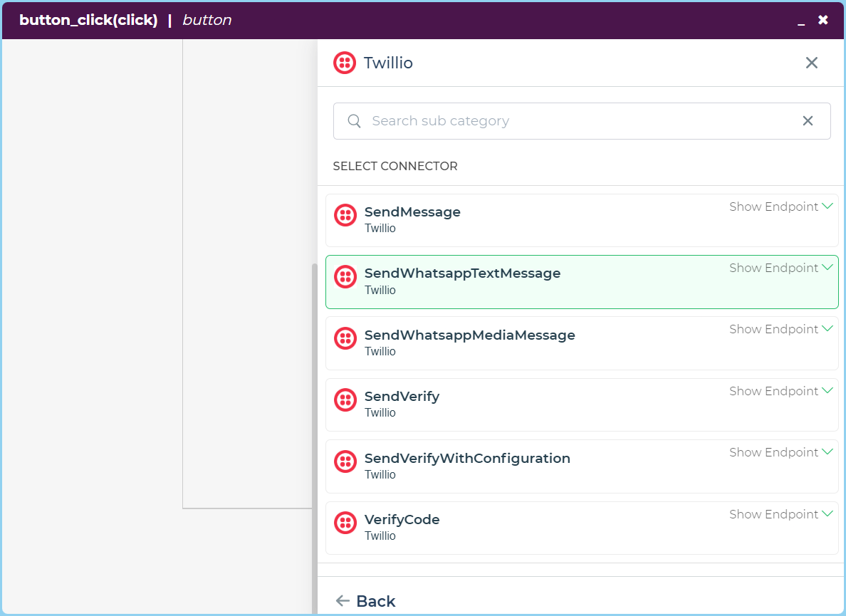The width and height of the screenshot is (846, 616).
Task: Click the SendMessage connector's Twilio icon
Action: coord(345,215)
